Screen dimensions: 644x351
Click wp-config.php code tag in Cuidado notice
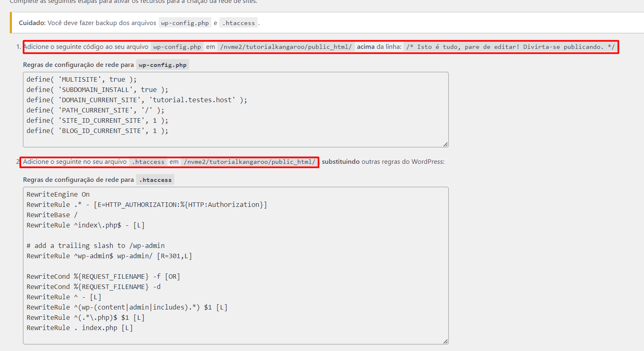tap(185, 23)
